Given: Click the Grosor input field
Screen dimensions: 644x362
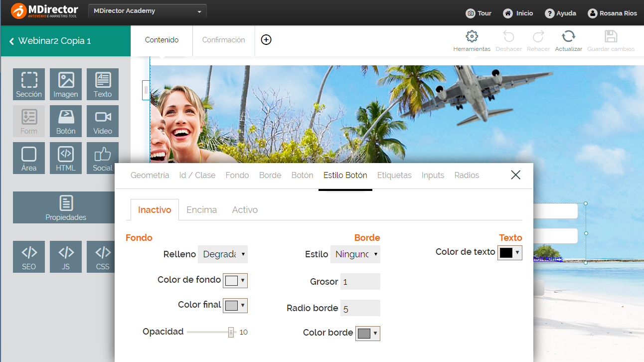Looking at the screenshot, I should click(x=360, y=282).
